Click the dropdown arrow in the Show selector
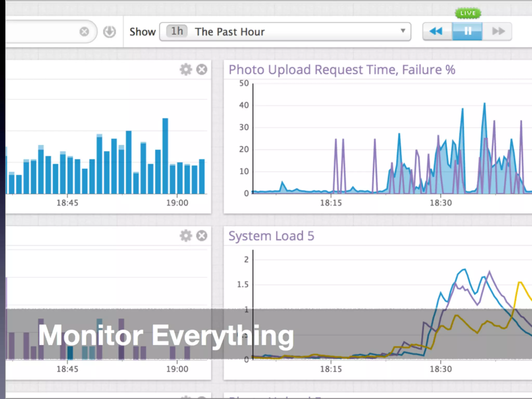The height and width of the screenshot is (399, 532). 403,31
